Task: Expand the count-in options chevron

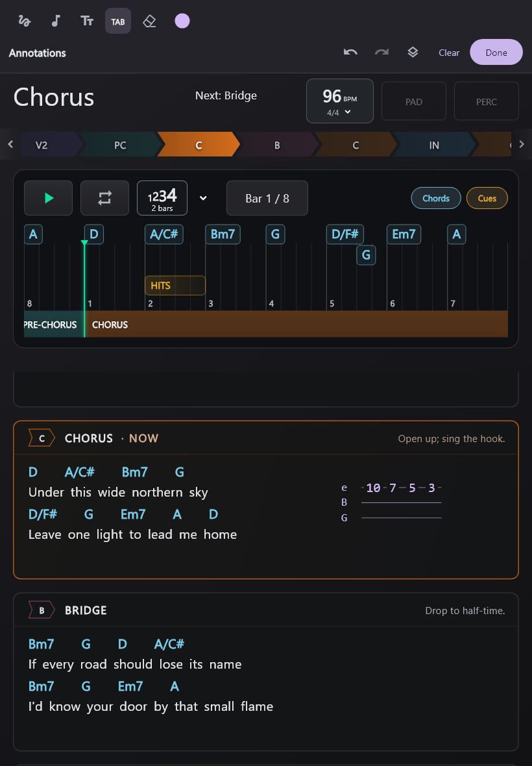Action: (204, 198)
